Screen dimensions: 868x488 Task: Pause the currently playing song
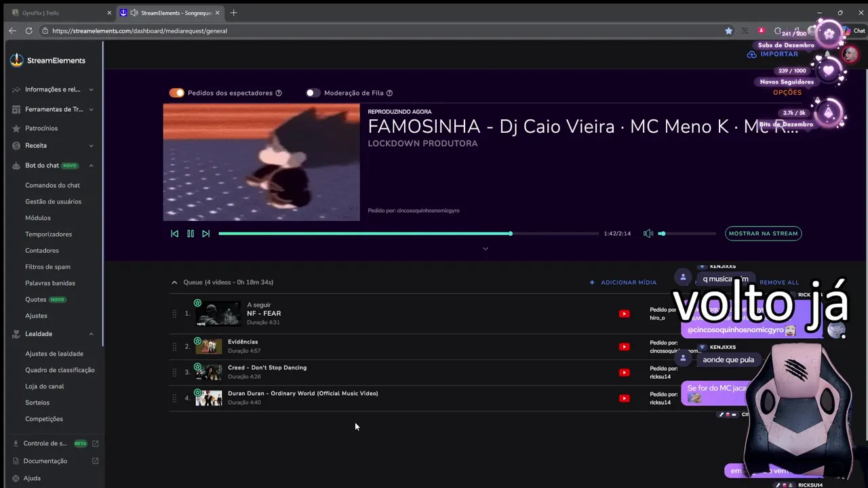[x=191, y=233]
